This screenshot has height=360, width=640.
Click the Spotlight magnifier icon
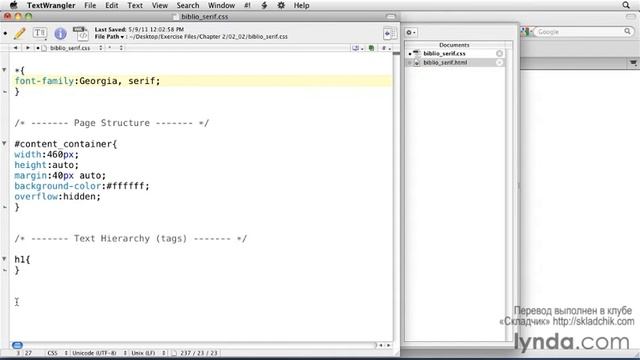tap(626, 5)
